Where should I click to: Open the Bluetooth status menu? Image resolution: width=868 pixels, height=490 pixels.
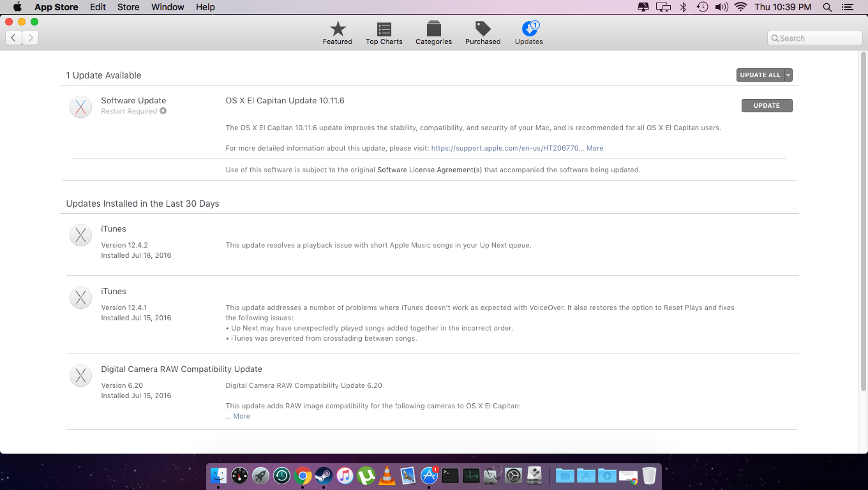(x=683, y=7)
